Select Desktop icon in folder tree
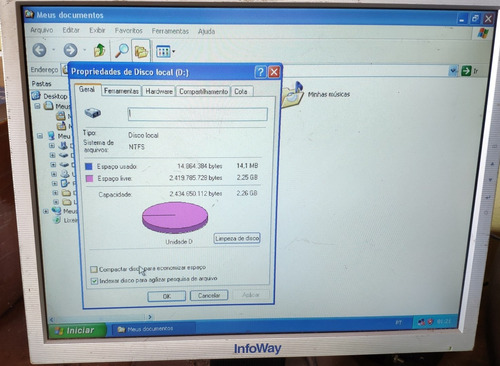 tap(36, 96)
